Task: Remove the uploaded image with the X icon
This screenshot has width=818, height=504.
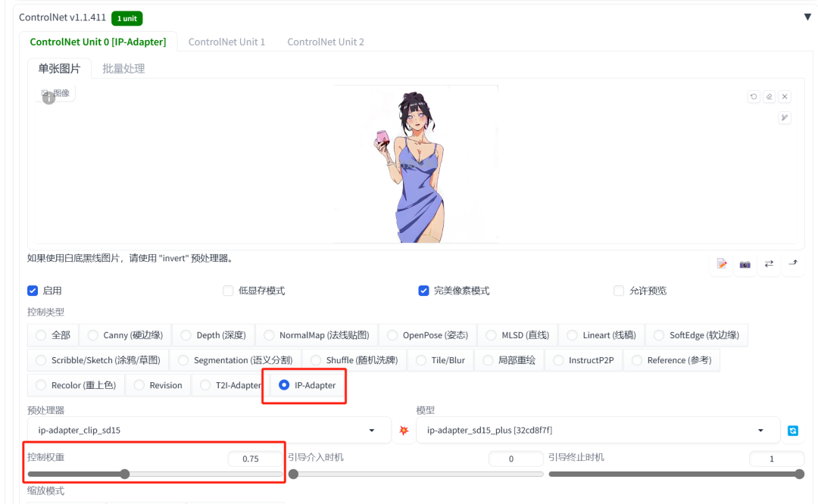Action: coord(785,96)
